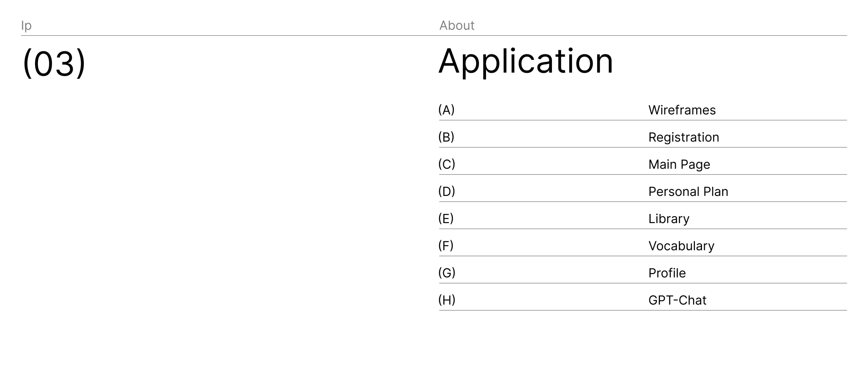
Task: Click the (E) list marker
Action: (x=446, y=218)
